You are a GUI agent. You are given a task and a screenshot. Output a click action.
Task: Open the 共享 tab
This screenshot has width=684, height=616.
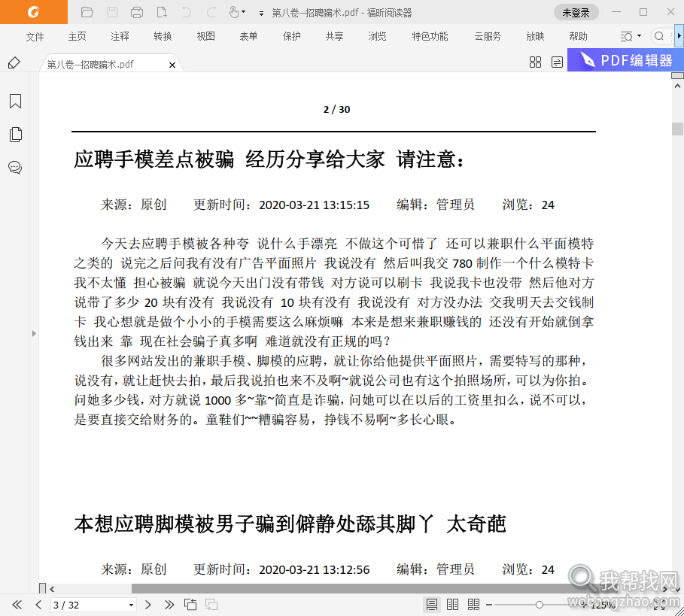tap(335, 37)
